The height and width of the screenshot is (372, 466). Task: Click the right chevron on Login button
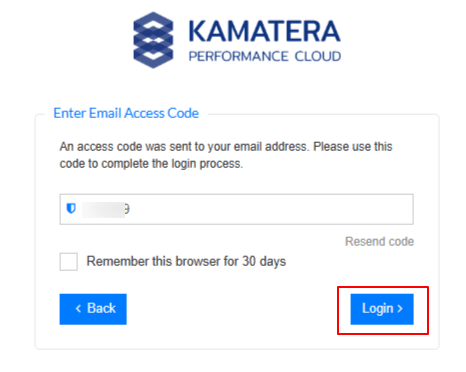click(400, 309)
